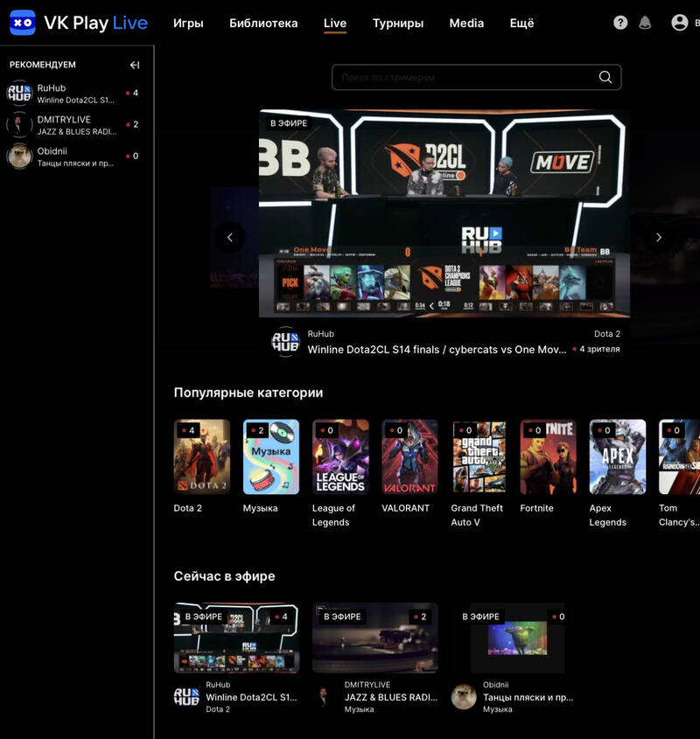The image size is (700, 739).
Task: Click RuHub avatar under the featured stream
Action: tap(285, 341)
